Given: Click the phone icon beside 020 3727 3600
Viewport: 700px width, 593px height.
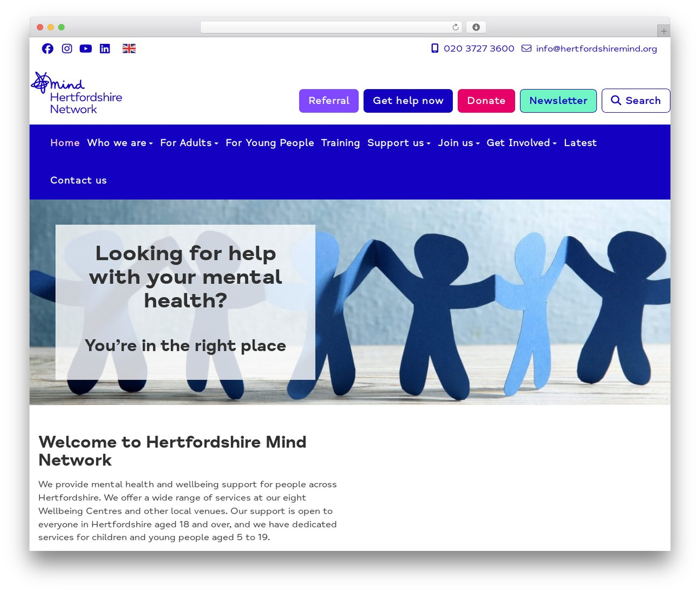Looking at the screenshot, I should (x=435, y=48).
